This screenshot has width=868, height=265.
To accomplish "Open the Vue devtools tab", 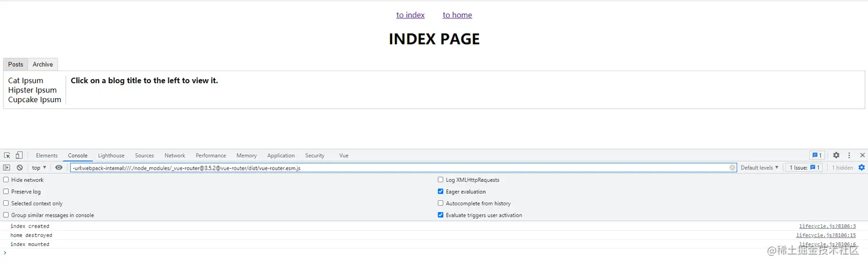I will click(344, 155).
